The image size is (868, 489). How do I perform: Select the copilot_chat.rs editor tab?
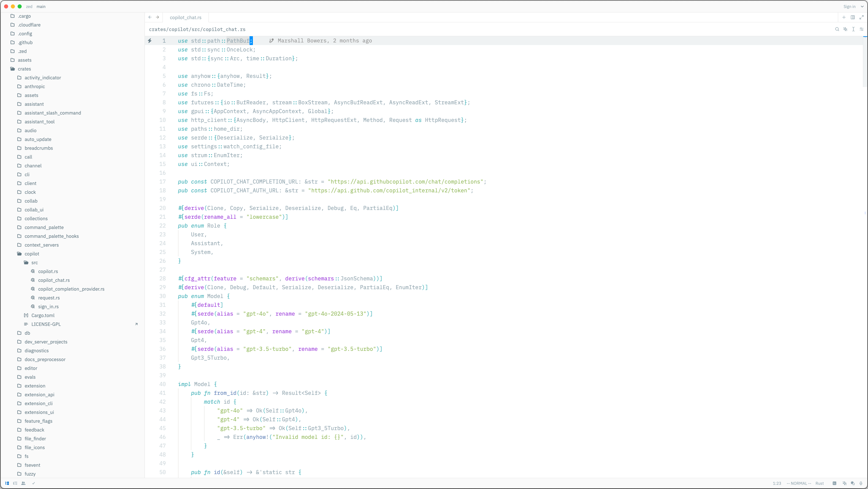(186, 17)
